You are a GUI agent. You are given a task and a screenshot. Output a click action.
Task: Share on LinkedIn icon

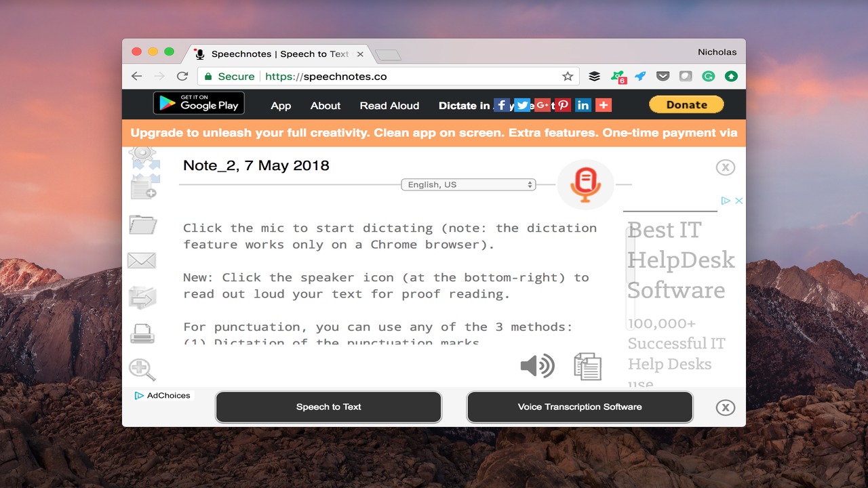(x=583, y=105)
